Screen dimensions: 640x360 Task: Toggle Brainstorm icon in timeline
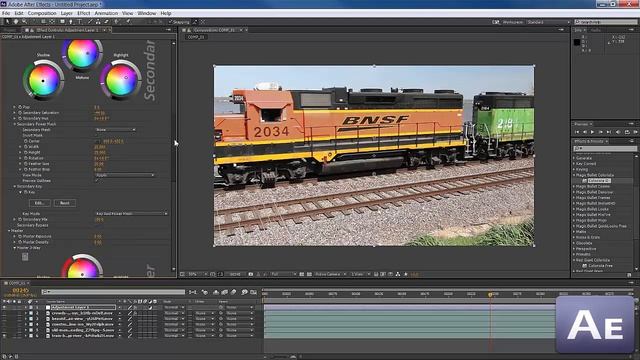pyautogui.click(x=244, y=292)
